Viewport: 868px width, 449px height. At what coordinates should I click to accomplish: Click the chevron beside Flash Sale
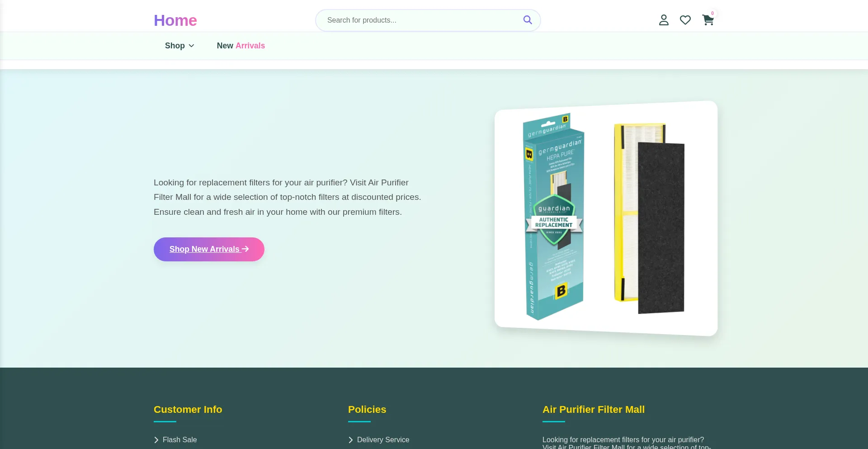coord(156,440)
